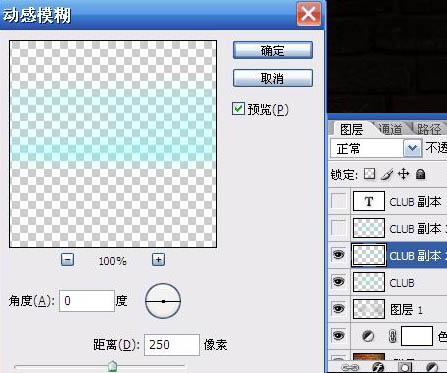Click the 距离(D) label
This screenshot has height=373, width=447.
pos(116,345)
